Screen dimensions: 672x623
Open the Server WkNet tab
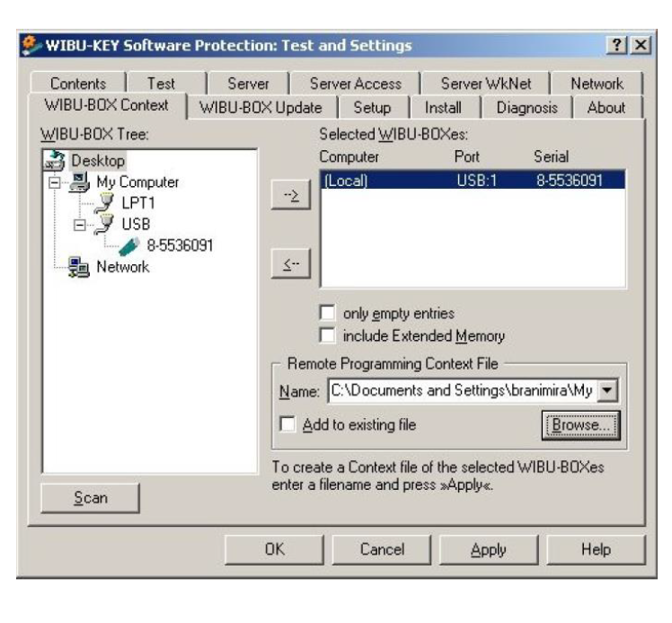486,84
